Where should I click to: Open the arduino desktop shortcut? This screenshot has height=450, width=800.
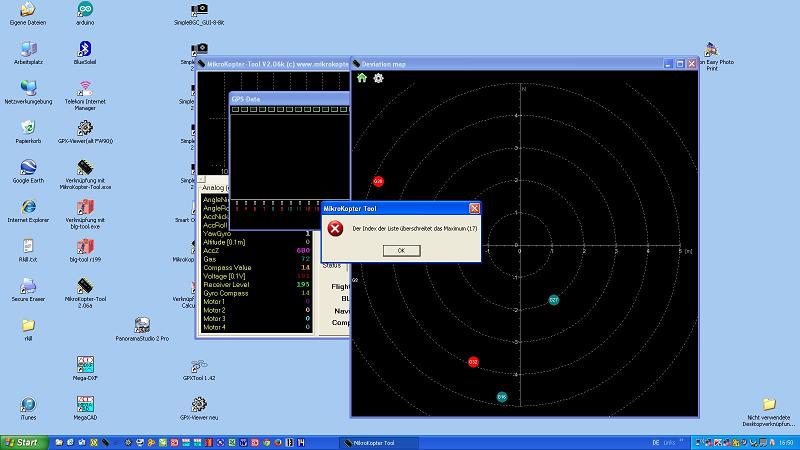pyautogui.click(x=85, y=14)
